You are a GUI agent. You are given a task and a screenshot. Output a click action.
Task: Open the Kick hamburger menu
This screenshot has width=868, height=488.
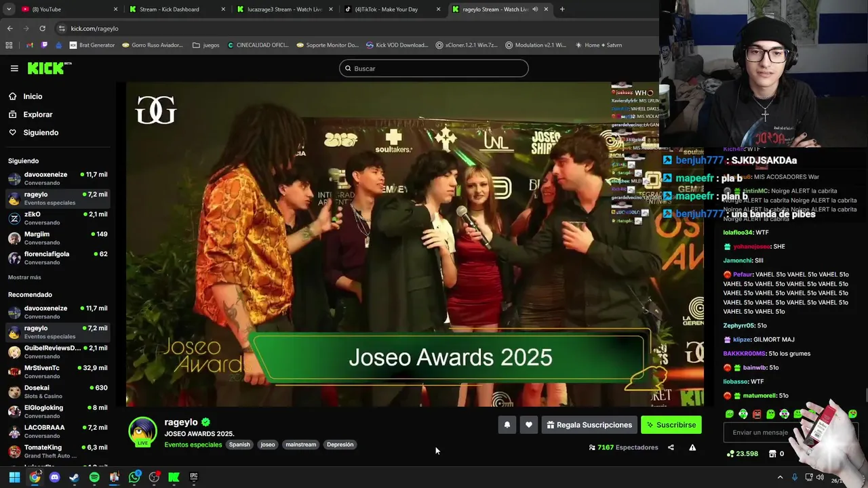pos(14,68)
